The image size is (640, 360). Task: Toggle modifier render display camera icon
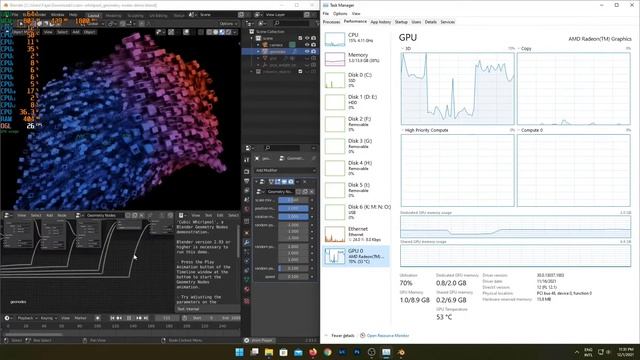pos(291,182)
